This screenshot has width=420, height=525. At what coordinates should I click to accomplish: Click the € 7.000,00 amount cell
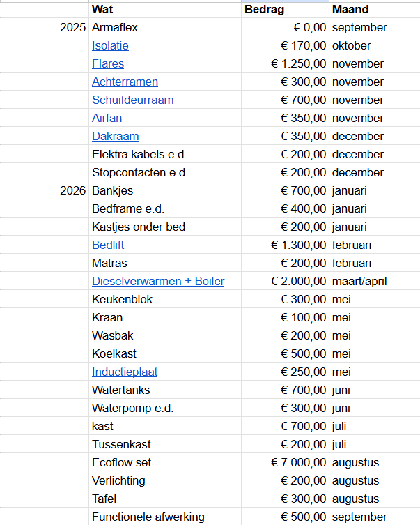click(x=285, y=463)
